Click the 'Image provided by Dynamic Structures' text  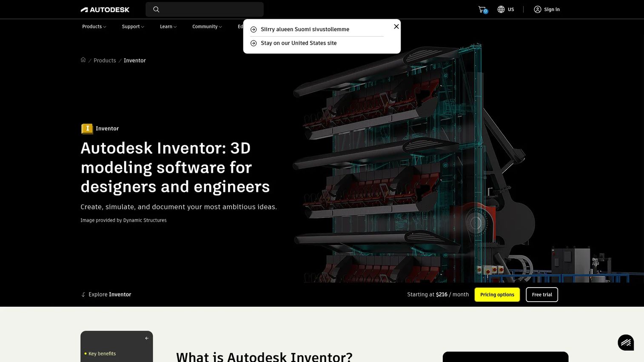point(123,220)
